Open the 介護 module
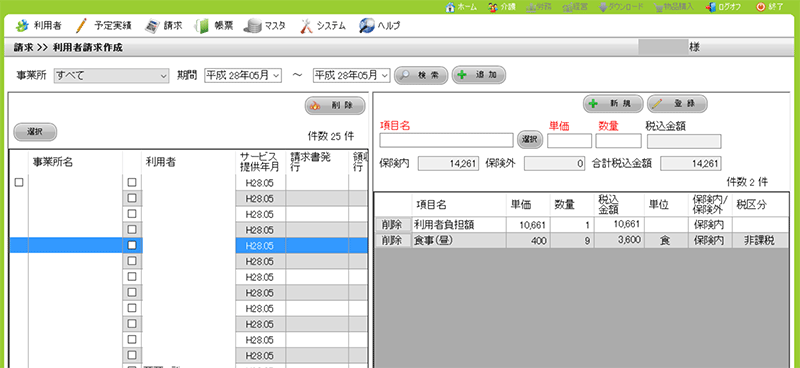Image resolution: width=800 pixels, height=368 pixels. click(x=502, y=7)
